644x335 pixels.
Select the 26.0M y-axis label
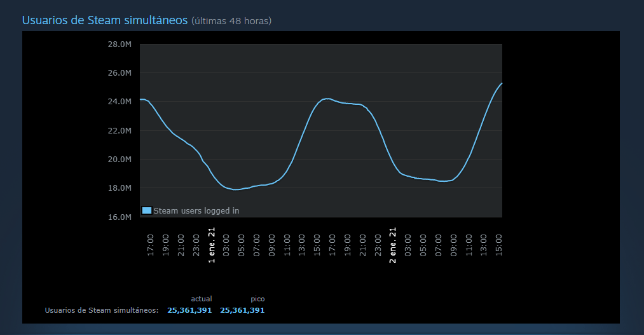point(120,73)
